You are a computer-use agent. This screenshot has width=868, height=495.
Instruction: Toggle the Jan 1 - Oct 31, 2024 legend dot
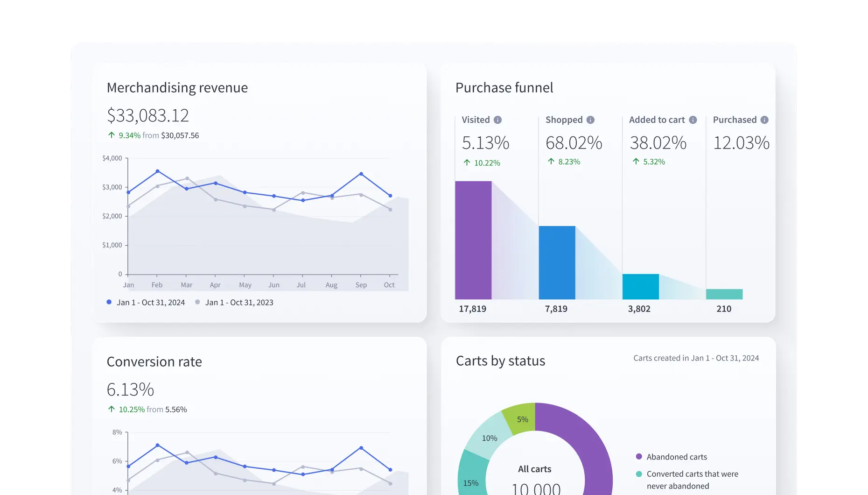pyautogui.click(x=109, y=302)
